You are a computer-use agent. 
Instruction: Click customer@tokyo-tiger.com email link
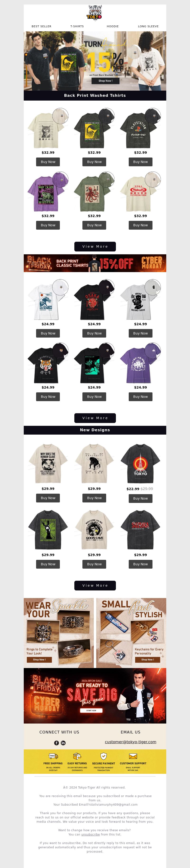point(131,742)
